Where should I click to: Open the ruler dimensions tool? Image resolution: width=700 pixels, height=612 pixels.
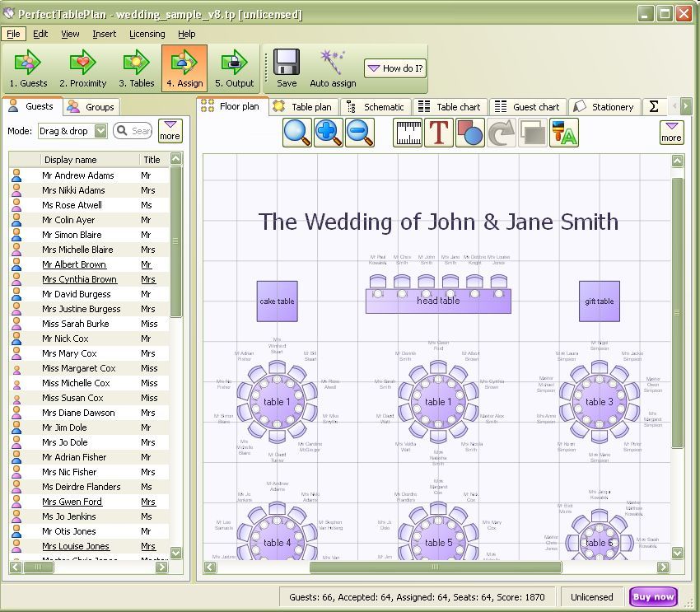pos(408,133)
